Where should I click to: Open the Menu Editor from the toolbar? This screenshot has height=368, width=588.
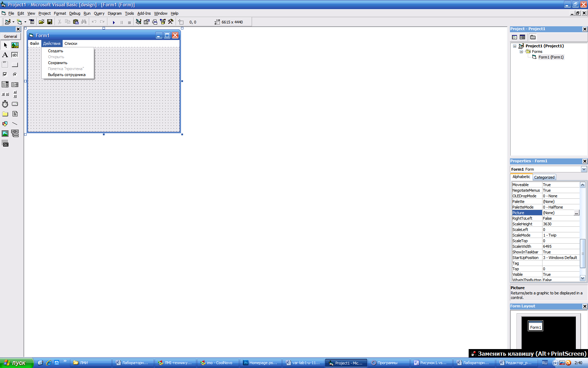[32, 22]
